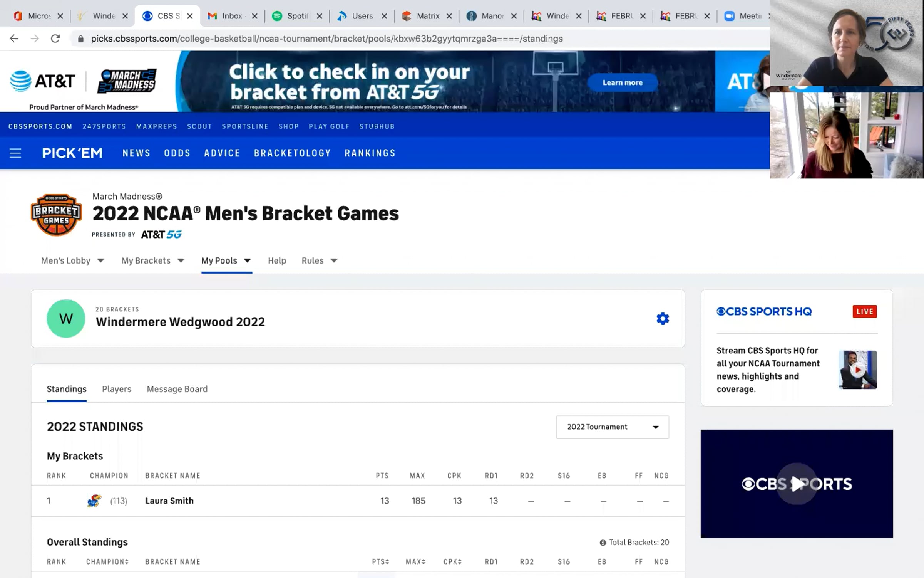Click the Kansas Jayhawks champion logo

pos(94,501)
